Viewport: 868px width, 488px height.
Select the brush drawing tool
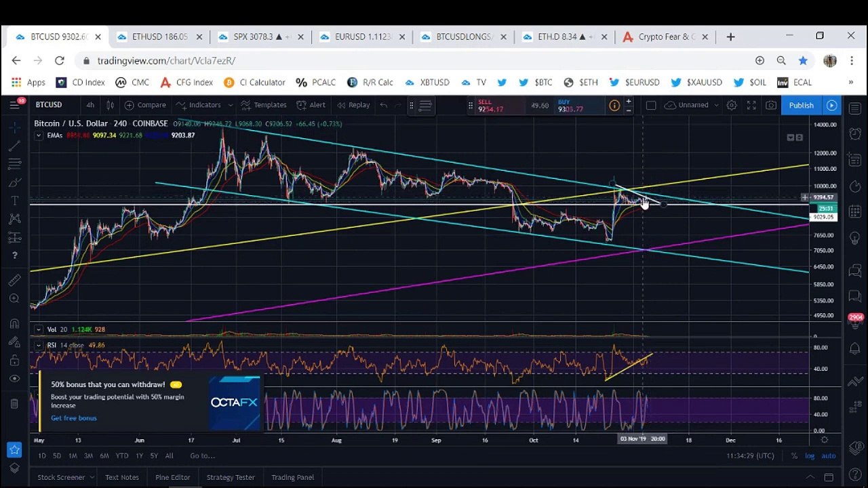pos(14,182)
